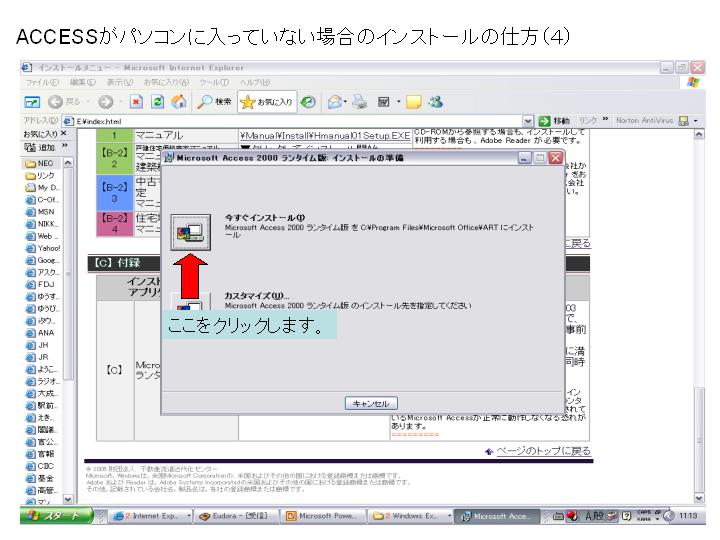The height and width of the screenshot is (540, 720).
Task: Open the Windows Explorer taskbar group
Action: click(x=410, y=516)
